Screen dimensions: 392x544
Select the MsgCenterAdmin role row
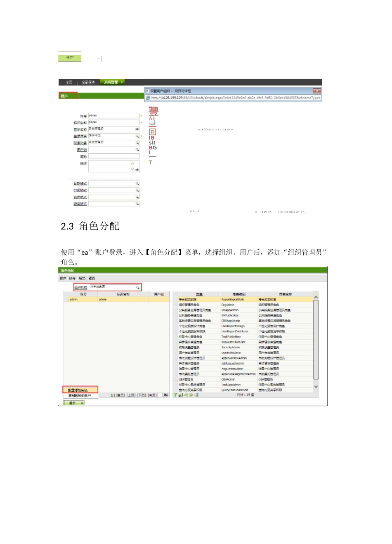click(243, 369)
